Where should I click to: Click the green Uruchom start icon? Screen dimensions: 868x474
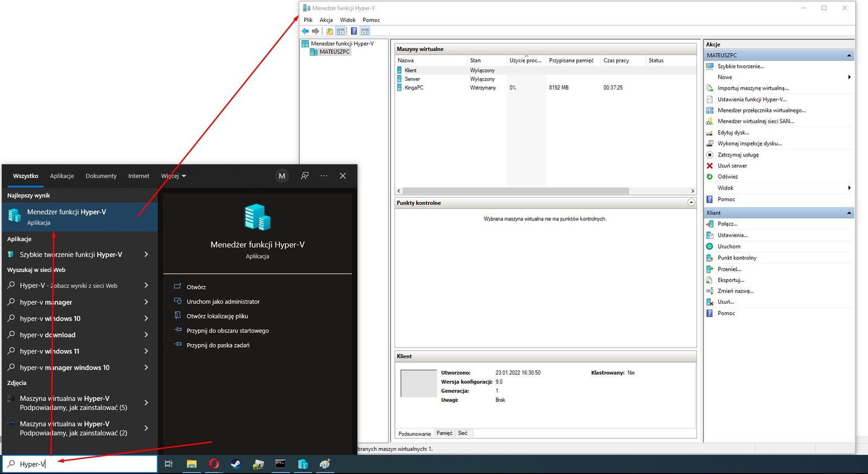tap(710, 247)
